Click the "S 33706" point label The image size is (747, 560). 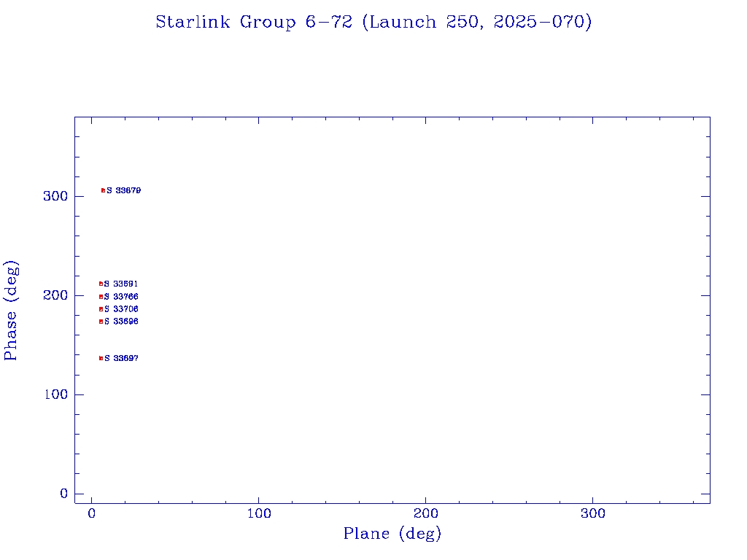coord(121,309)
